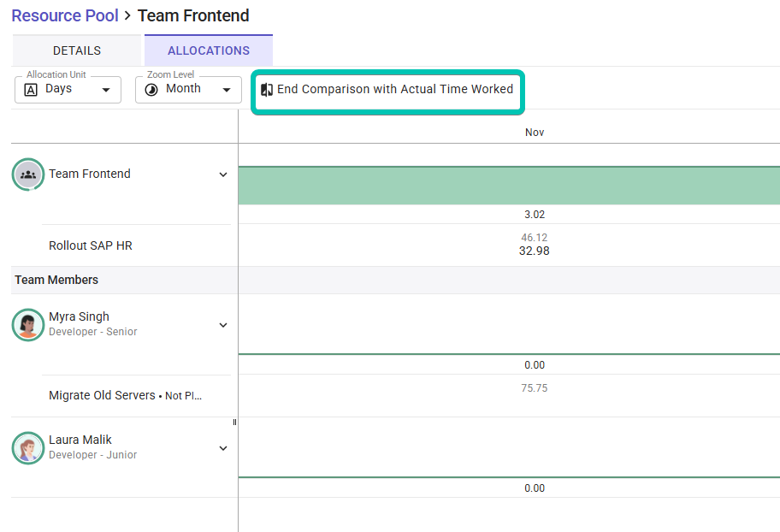Select the Migrate Old Servers project row
This screenshot has height=532, width=780.
pos(102,396)
